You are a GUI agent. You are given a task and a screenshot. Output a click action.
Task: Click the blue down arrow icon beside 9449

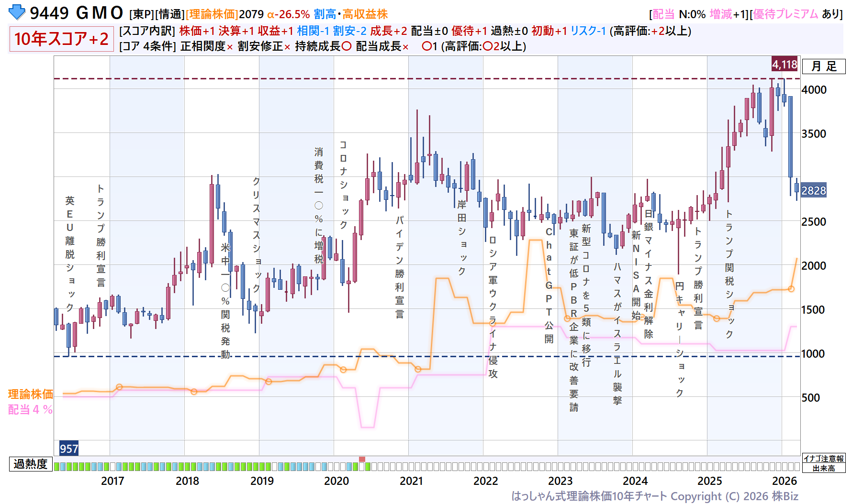point(17,12)
